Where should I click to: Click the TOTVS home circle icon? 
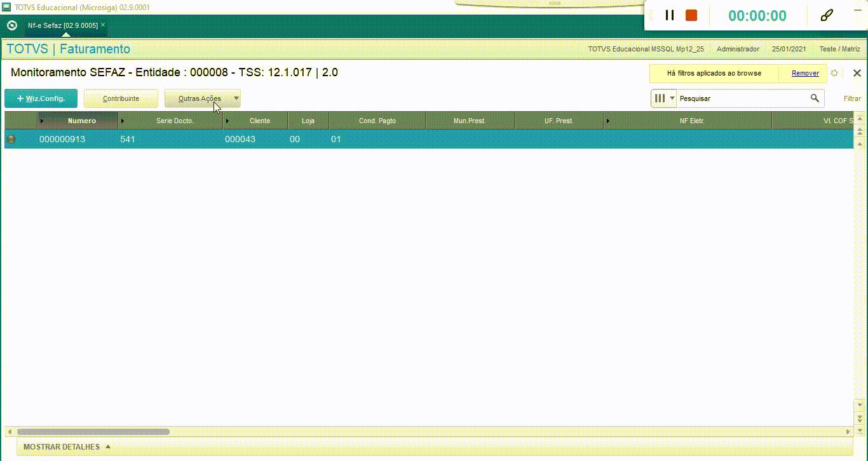[x=11, y=25]
